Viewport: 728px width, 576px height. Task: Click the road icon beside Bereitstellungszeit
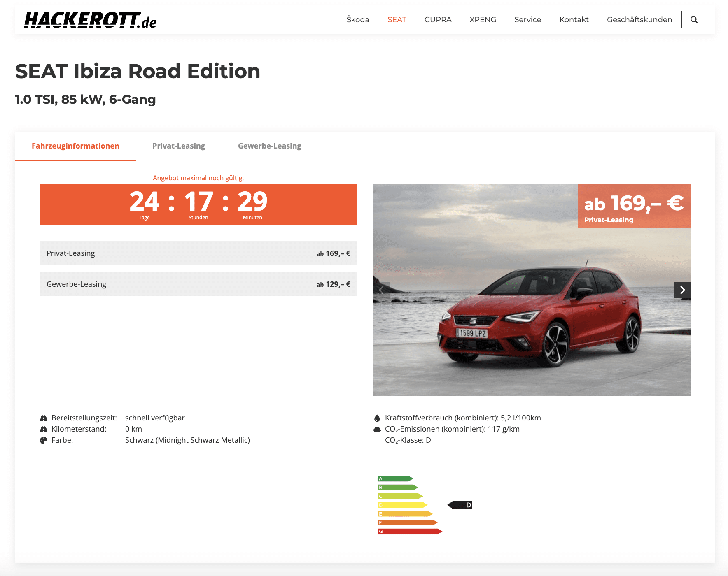(44, 418)
